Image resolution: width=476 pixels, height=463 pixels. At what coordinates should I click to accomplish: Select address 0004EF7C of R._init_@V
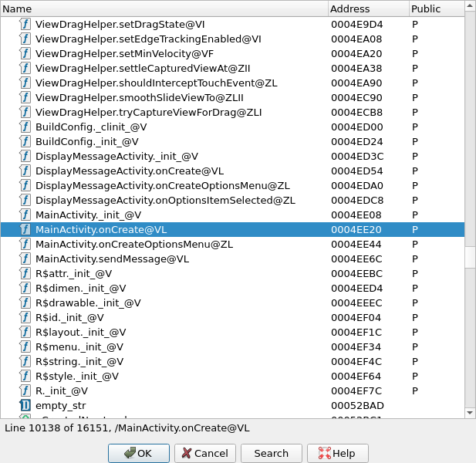pos(356,391)
